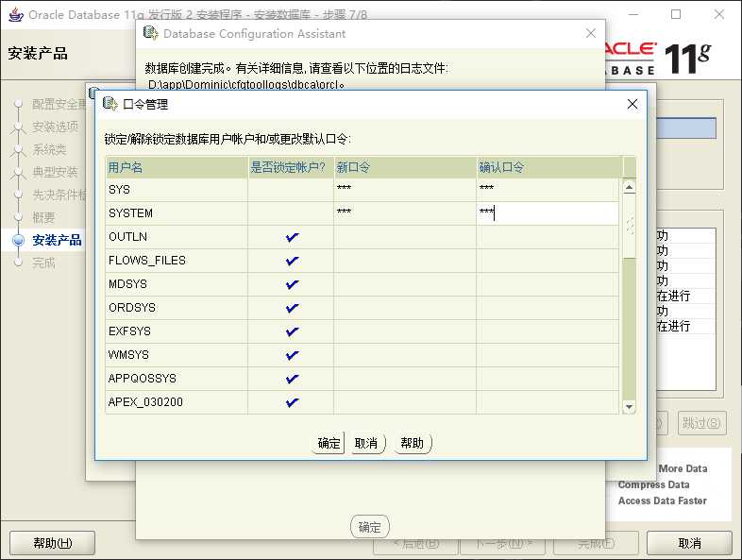This screenshot has width=742, height=560.
Task: Close the Oracle installer window
Action: click(x=718, y=14)
